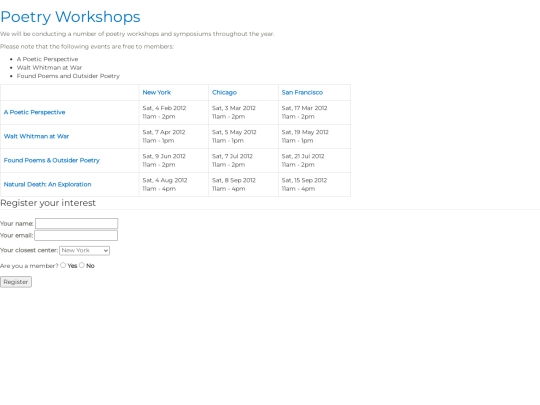Click the Sat, 3 Mar 2012 cell

(243, 112)
